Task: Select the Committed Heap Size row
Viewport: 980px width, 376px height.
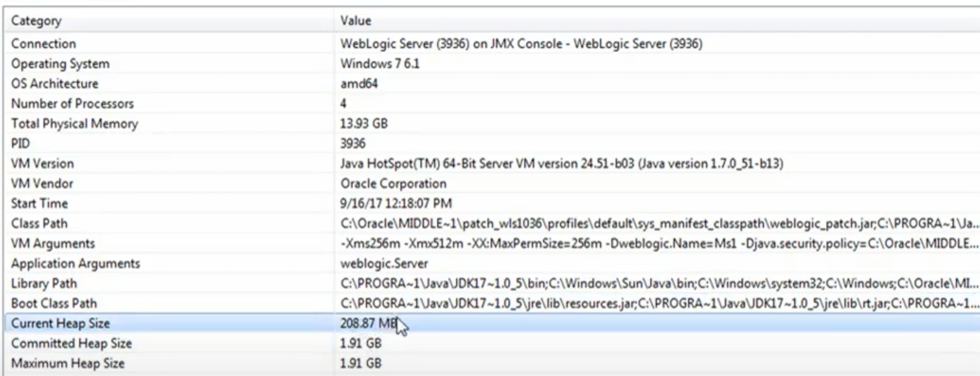Action: click(x=492, y=343)
